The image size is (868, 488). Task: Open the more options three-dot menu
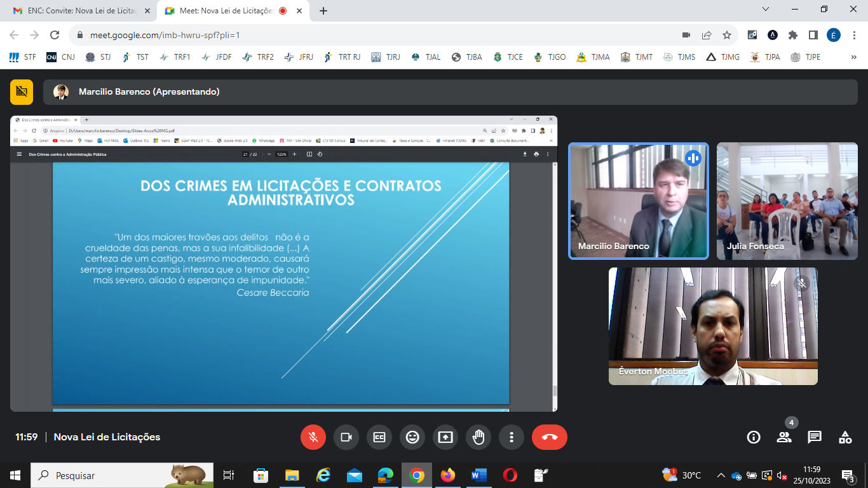coord(512,437)
